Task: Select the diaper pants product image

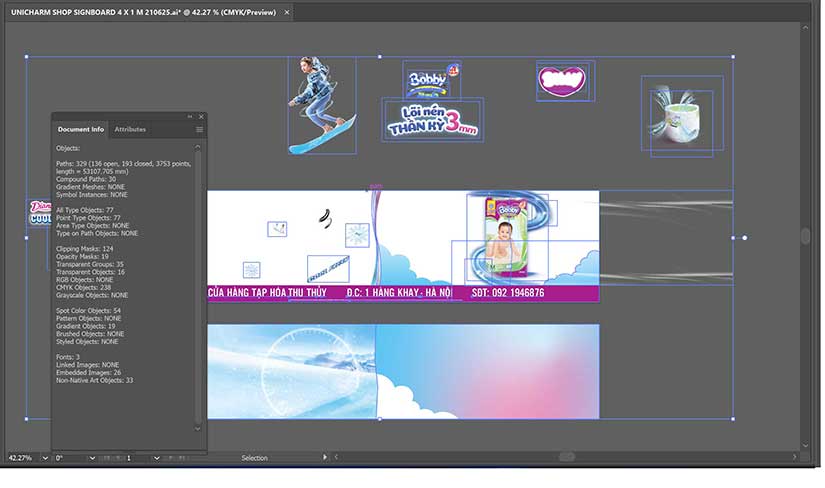Action: (678, 119)
